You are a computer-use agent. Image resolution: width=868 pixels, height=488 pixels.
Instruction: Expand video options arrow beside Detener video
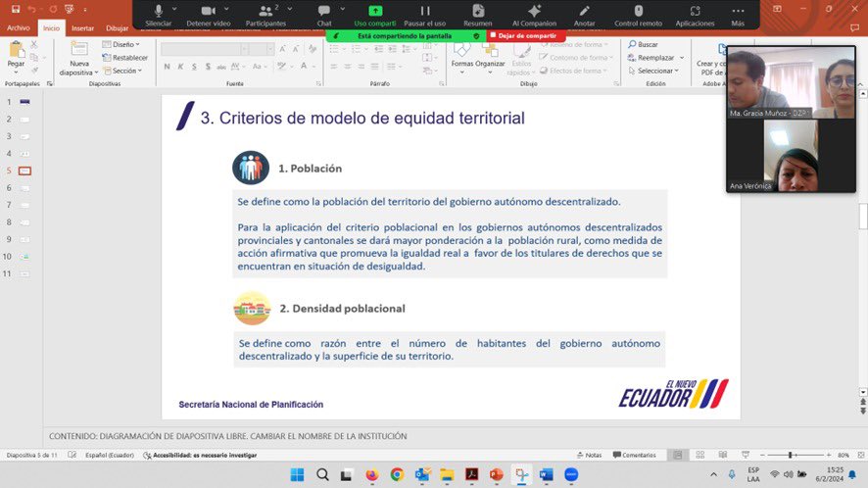pos(226,9)
